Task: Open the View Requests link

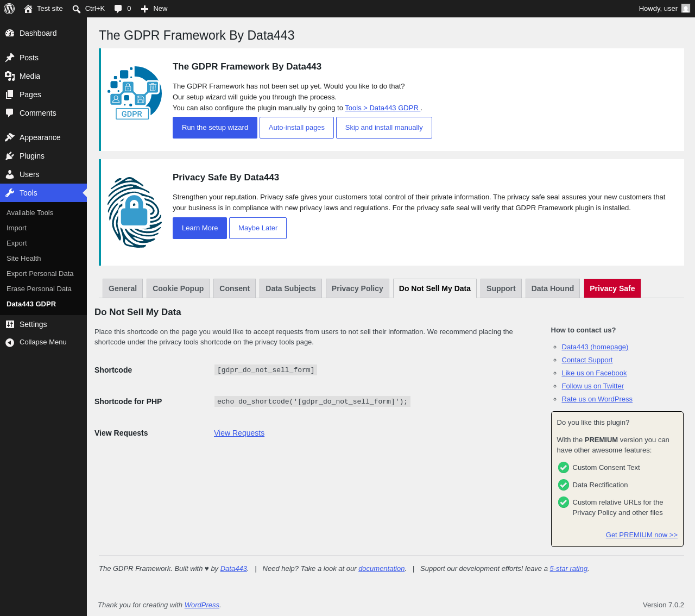Action: (239, 433)
